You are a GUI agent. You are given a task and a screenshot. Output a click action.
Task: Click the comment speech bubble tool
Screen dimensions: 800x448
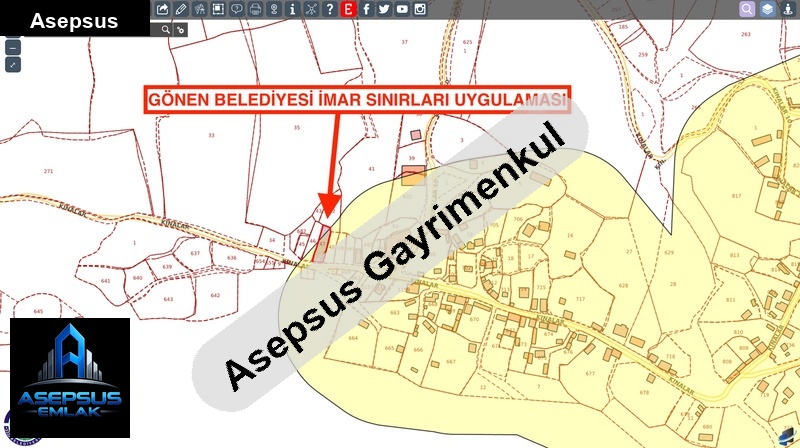point(236,9)
